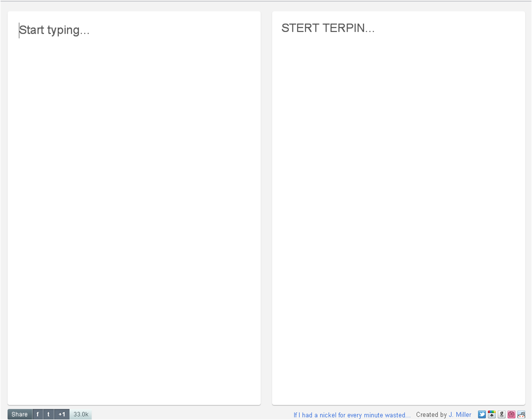Screen dimensions: 532x420
Task: Open the pink Dribbble icon
Action: (511, 414)
